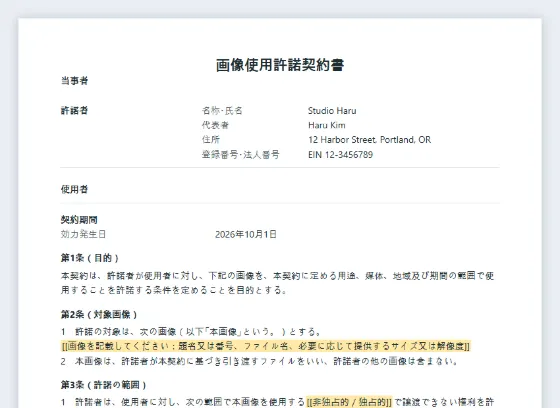Click the 許諾者 party label
The height and width of the screenshot is (408, 560).
74,110
